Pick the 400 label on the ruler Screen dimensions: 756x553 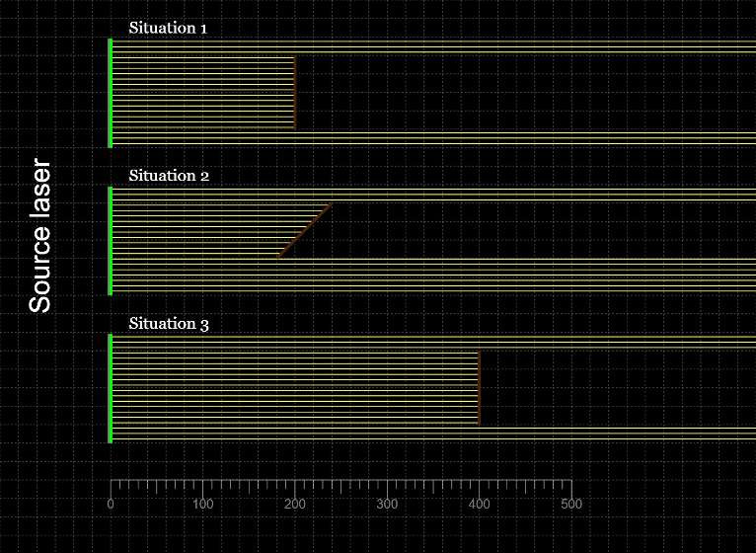(x=480, y=505)
